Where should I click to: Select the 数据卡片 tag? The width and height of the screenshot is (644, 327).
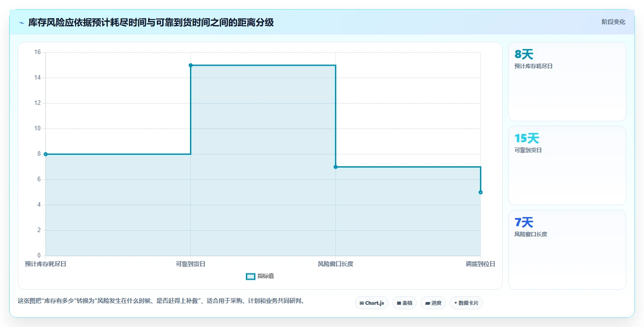tap(466, 303)
